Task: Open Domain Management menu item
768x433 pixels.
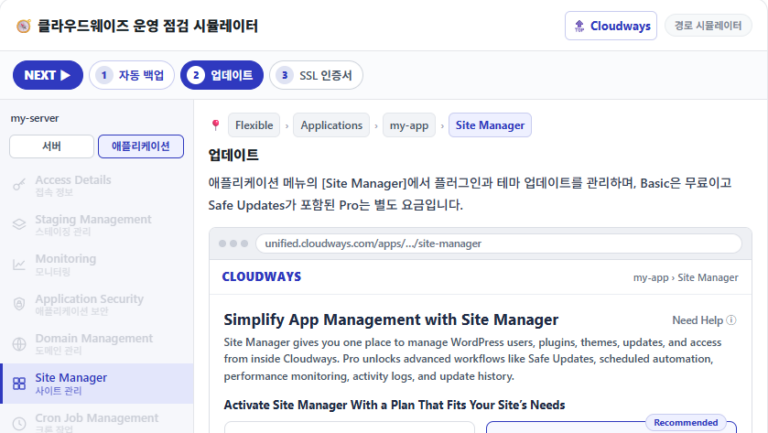Action: point(97,344)
